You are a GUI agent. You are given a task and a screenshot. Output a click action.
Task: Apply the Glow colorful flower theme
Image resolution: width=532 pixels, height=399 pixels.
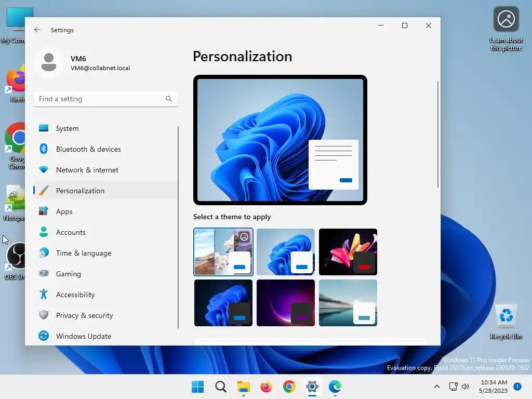pos(348,252)
